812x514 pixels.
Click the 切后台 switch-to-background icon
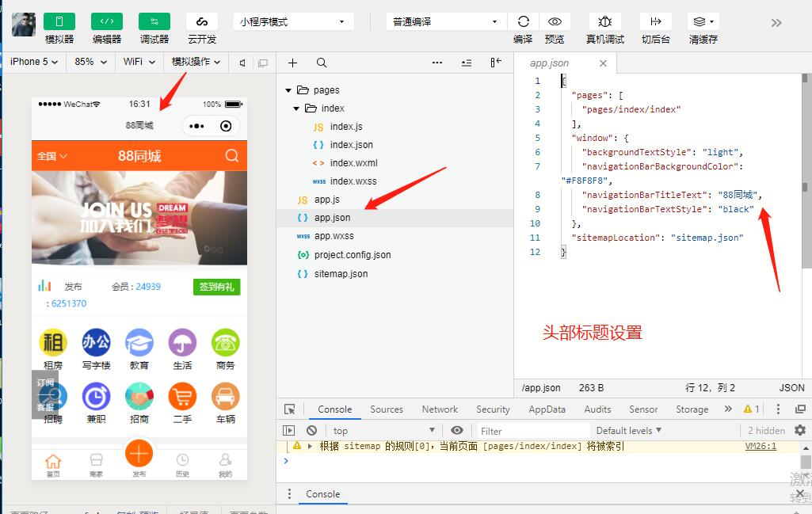pyautogui.click(x=654, y=21)
